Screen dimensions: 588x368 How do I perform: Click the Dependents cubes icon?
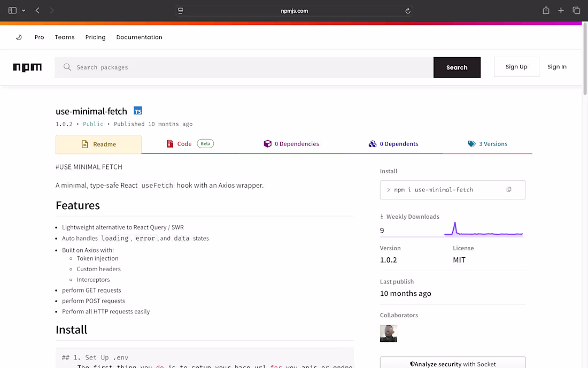click(x=373, y=144)
